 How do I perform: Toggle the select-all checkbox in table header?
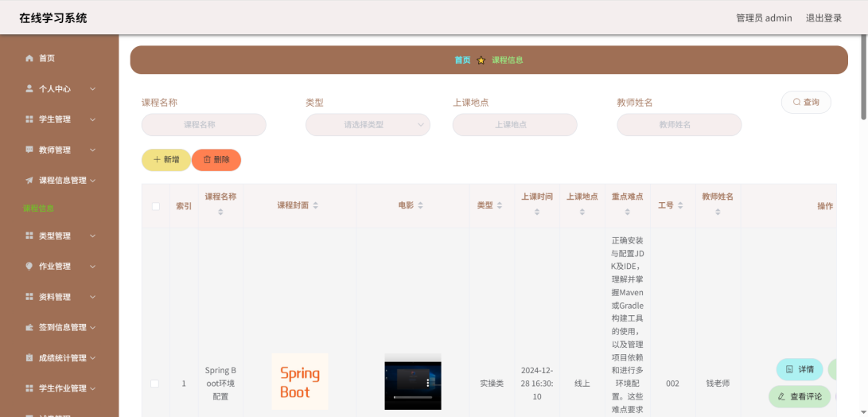click(x=155, y=206)
